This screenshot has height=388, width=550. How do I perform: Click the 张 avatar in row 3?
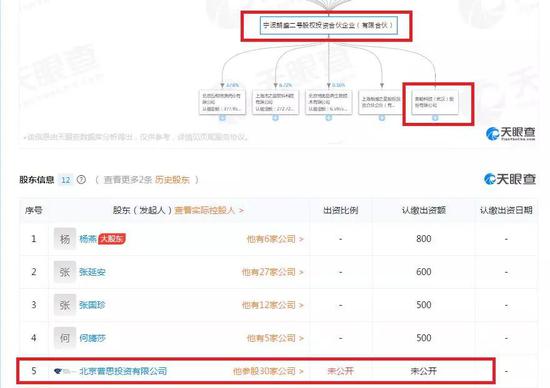[x=65, y=305]
